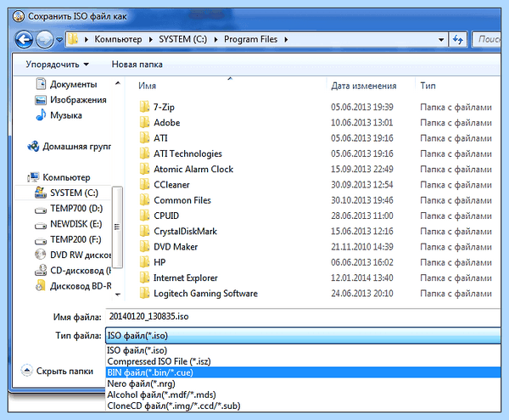This screenshot has height=420, width=509.
Task: Click the sidebar scrollbar thumb
Action: pos(117,227)
